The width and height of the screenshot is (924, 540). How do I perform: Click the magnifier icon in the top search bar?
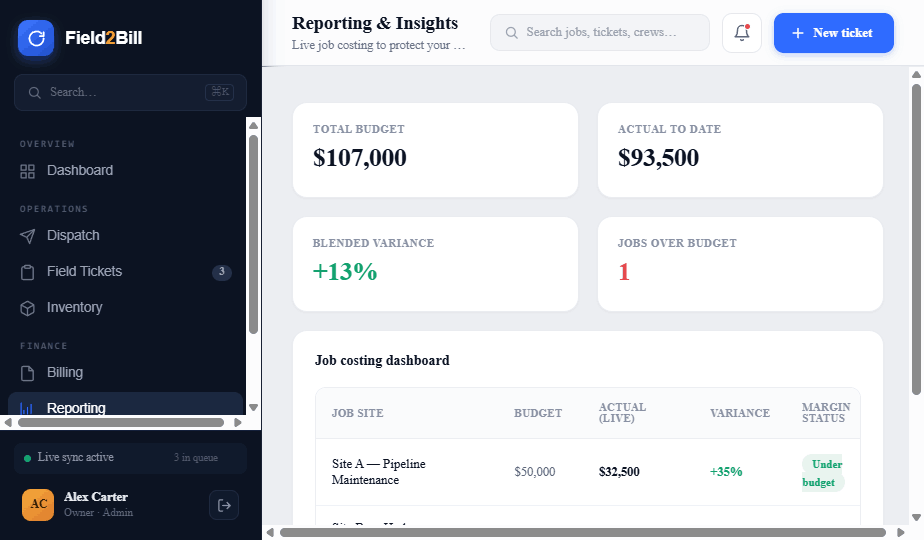coord(512,33)
